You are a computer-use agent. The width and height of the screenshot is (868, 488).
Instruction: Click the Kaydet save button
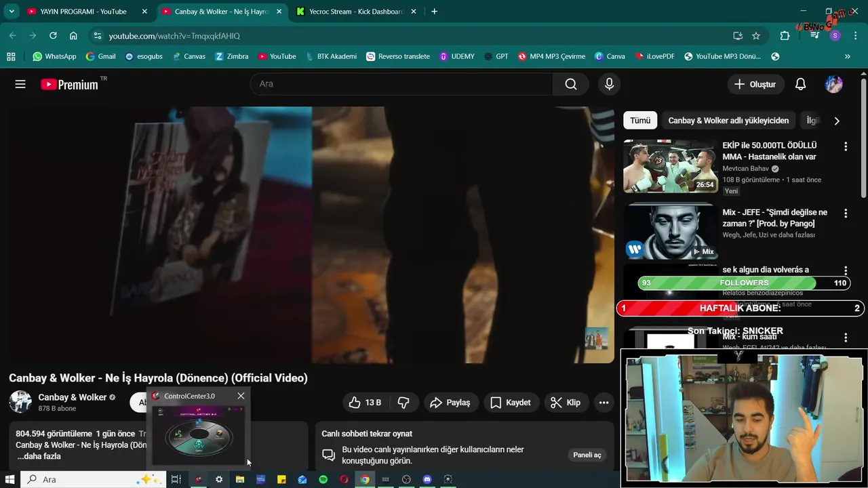[510, 403]
